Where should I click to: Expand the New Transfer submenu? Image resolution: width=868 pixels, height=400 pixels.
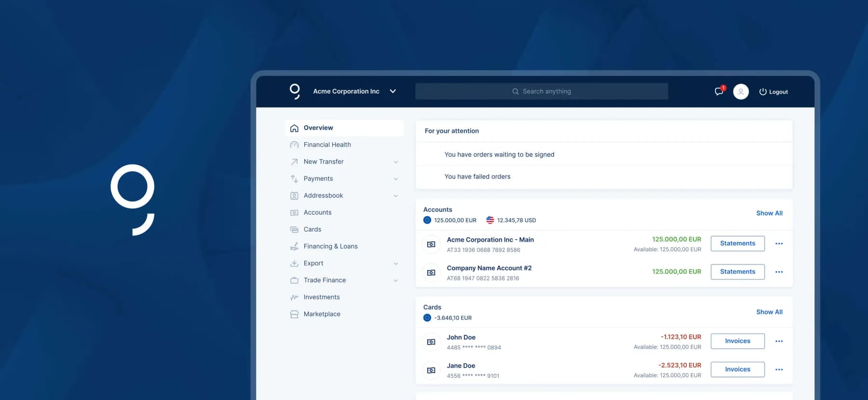click(x=396, y=162)
